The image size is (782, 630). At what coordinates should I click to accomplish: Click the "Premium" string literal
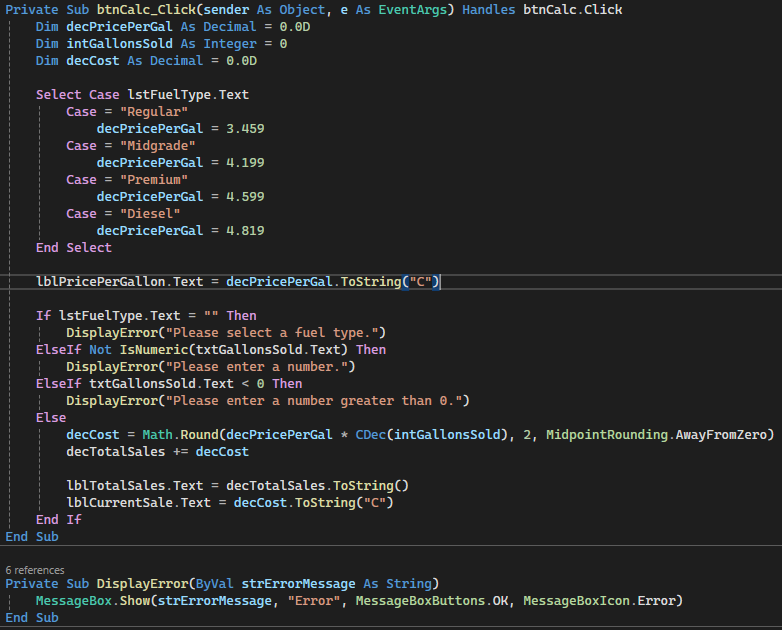pos(154,180)
